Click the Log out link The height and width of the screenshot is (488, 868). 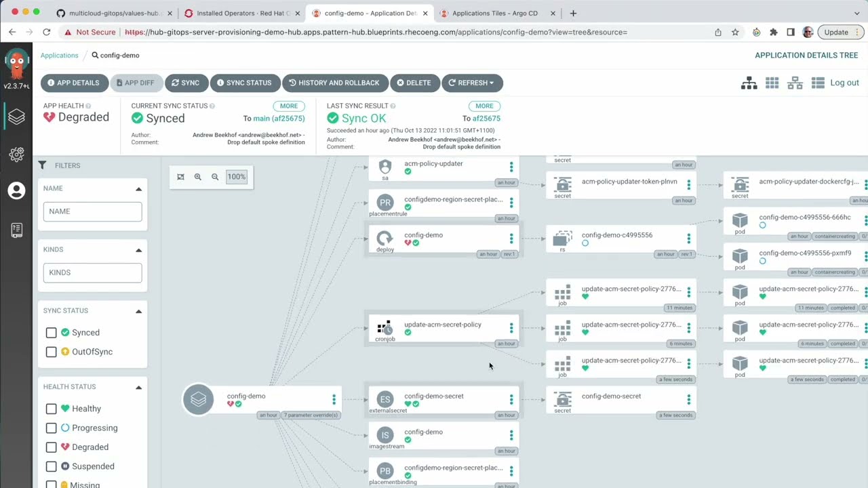click(844, 83)
